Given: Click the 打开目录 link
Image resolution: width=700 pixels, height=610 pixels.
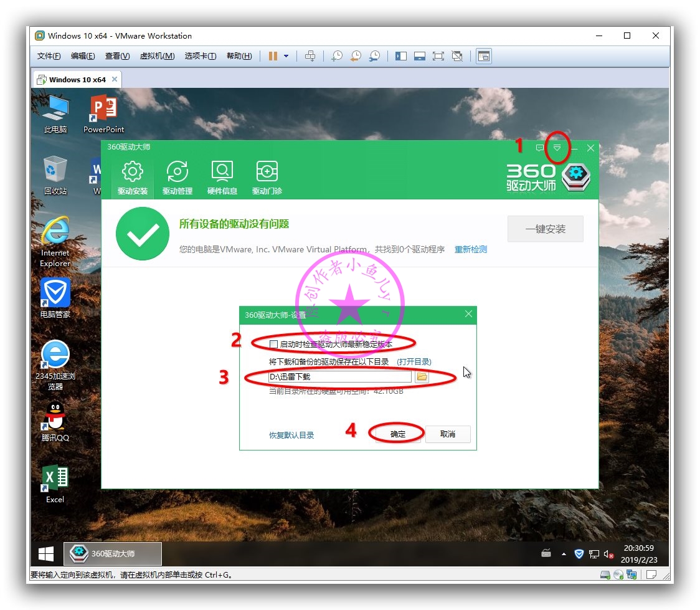Looking at the screenshot, I should coord(414,362).
